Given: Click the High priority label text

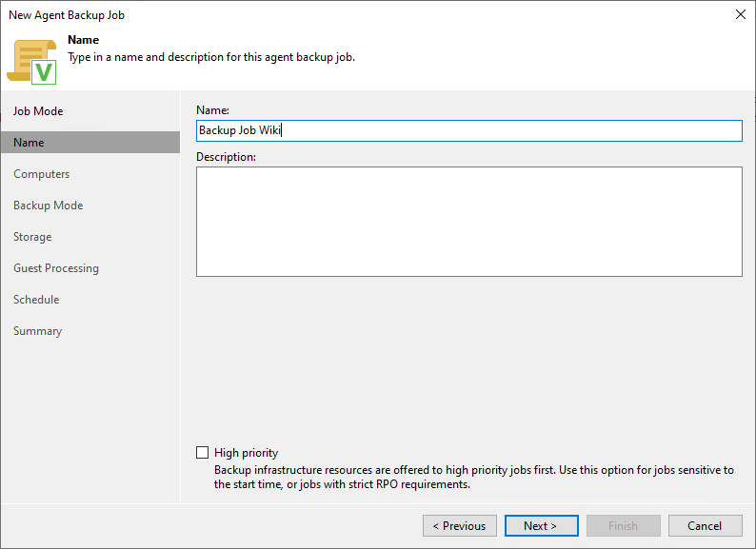Looking at the screenshot, I should click(x=246, y=453).
